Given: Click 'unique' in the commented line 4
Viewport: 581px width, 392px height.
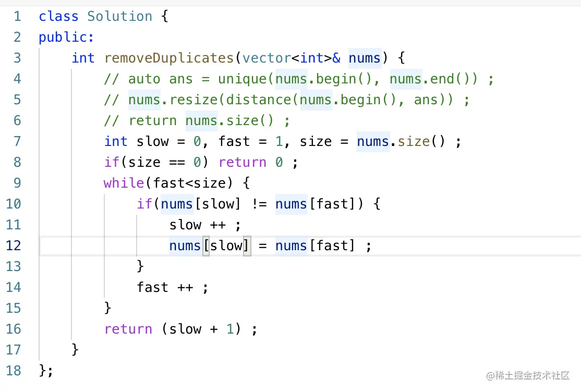Looking at the screenshot, I should pos(242,79).
